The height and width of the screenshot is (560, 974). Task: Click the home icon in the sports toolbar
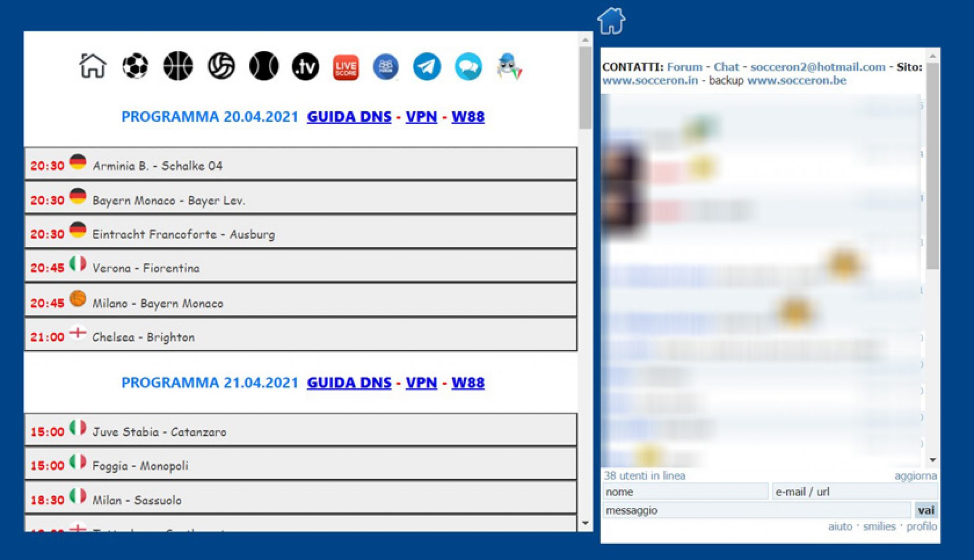click(x=93, y=66)
